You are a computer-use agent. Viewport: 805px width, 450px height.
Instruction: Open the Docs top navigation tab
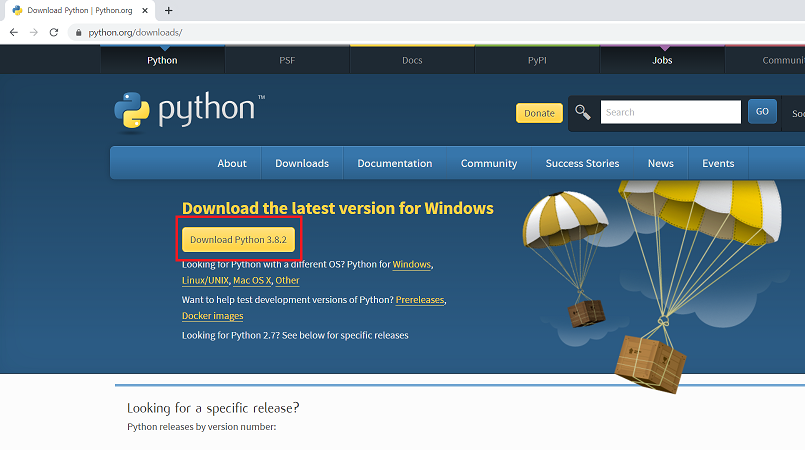pyautogui.click(x=412, y=60)
